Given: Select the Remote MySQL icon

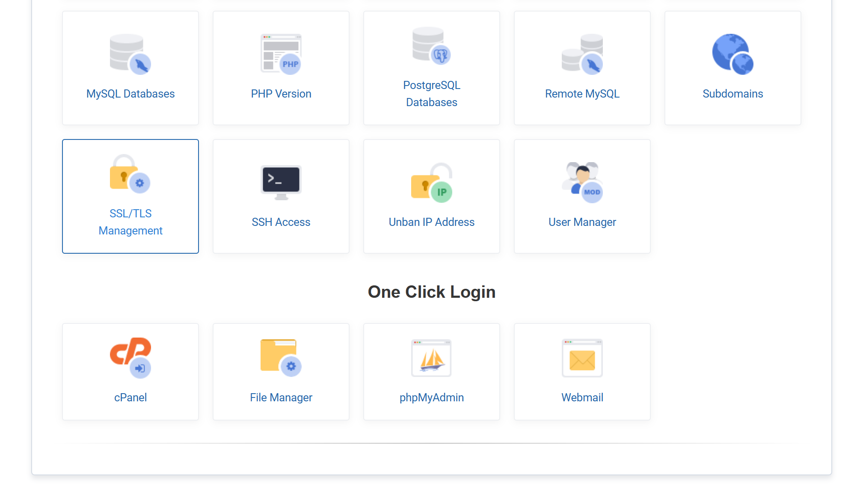Looking at the screenshot, I should click(x=582, y=54).
